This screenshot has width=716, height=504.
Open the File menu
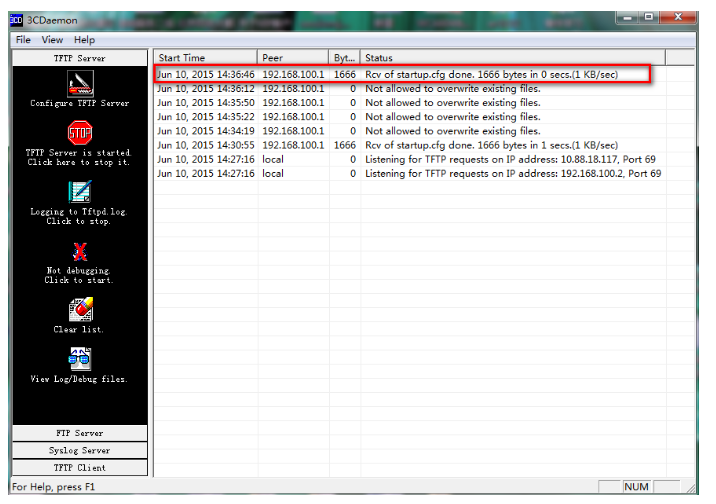coord(23,40)
